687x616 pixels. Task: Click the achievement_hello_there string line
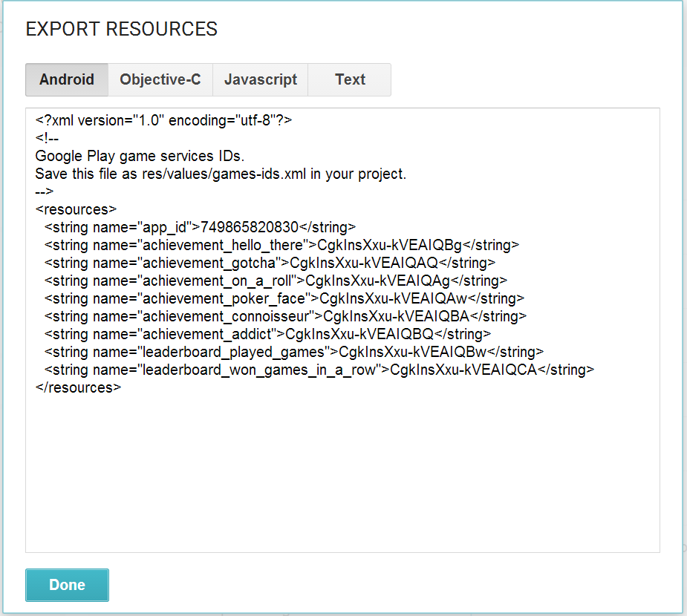click(x=281, y=245)
